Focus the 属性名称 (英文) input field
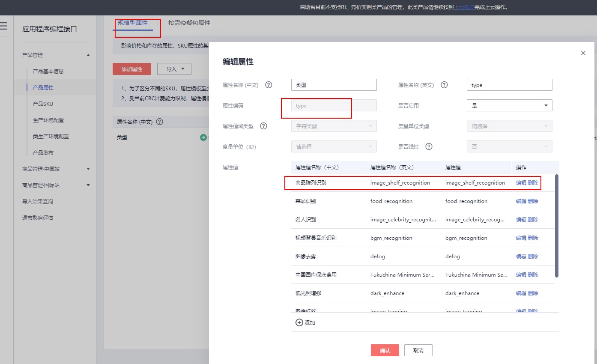 click(509, 85)
